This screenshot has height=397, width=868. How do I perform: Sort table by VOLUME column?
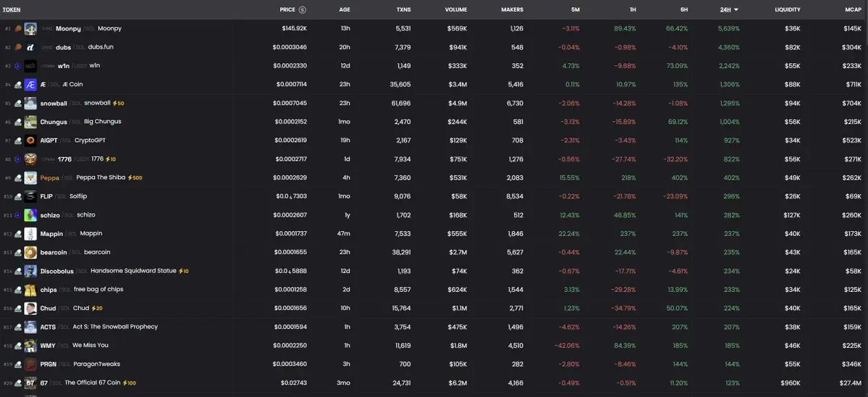point(456,9)
